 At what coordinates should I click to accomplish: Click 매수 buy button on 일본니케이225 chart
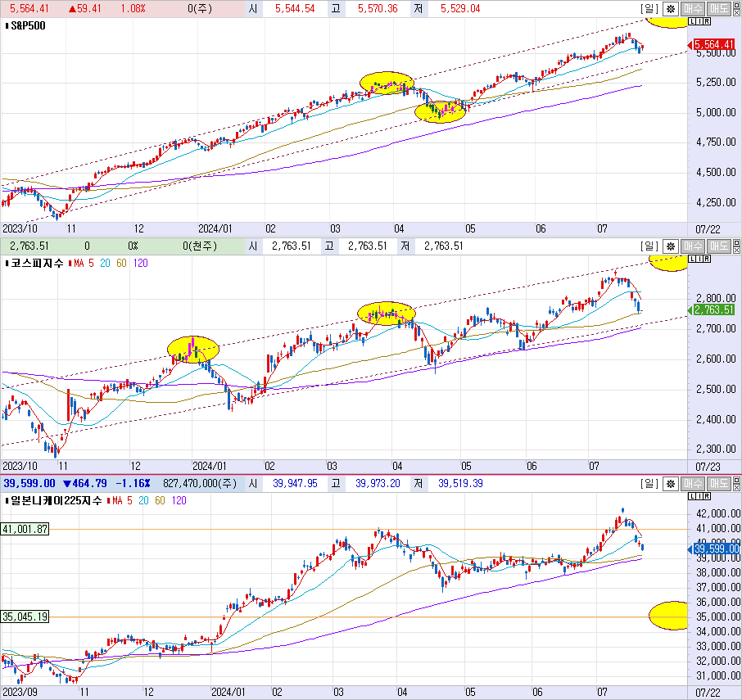pos(693,483)
